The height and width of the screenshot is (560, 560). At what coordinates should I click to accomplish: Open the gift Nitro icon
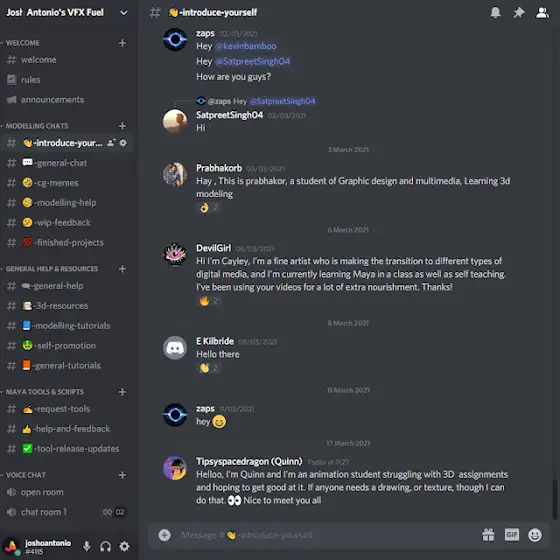pyautogui.click(x=488, y=535)
